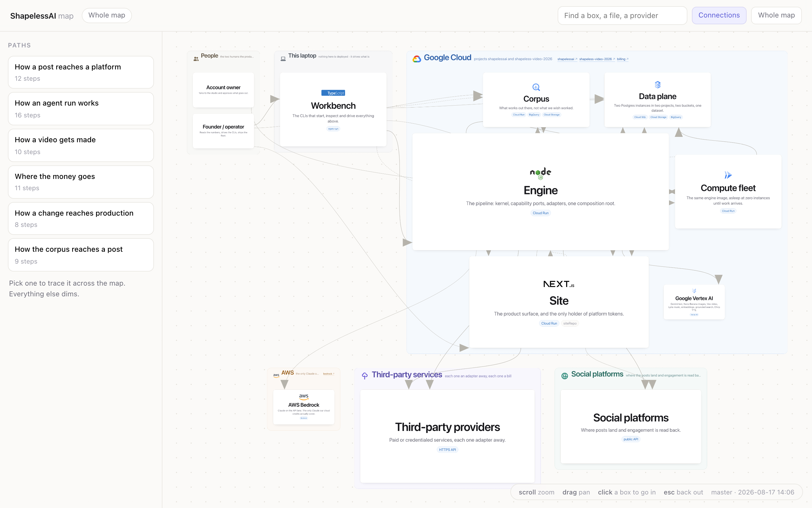
Task: Click the Third-party providers title
Action: point(447,427)
